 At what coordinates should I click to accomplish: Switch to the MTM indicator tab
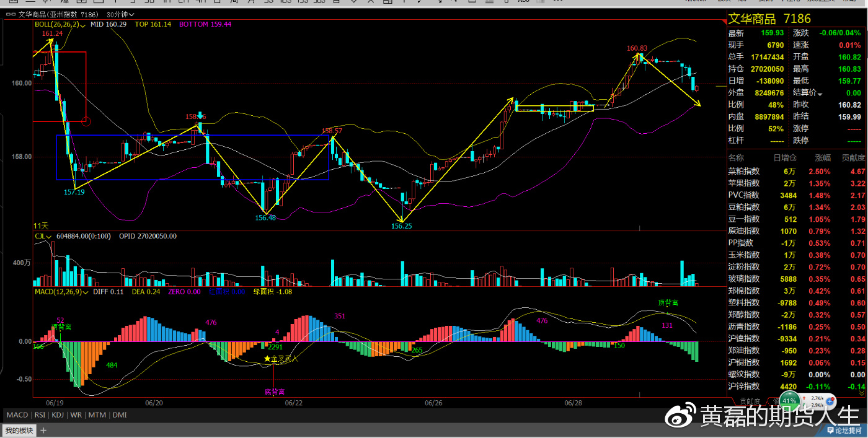click(x=96, y=415)
